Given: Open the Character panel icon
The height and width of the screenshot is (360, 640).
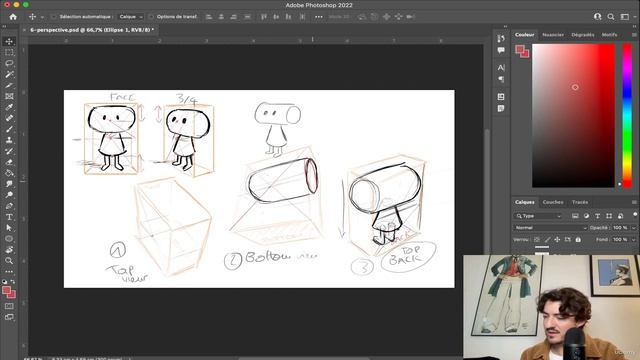Looking at the screenshot, I should coord(501,67).
